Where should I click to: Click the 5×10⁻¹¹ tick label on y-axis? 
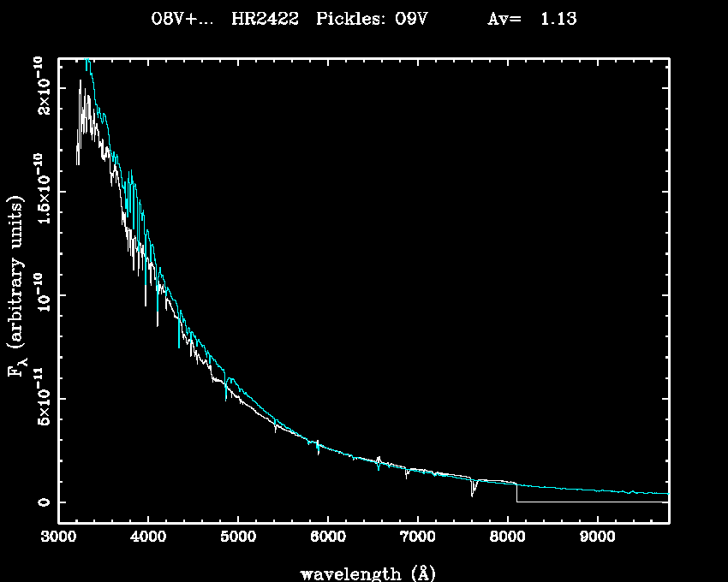pos(40,398)
